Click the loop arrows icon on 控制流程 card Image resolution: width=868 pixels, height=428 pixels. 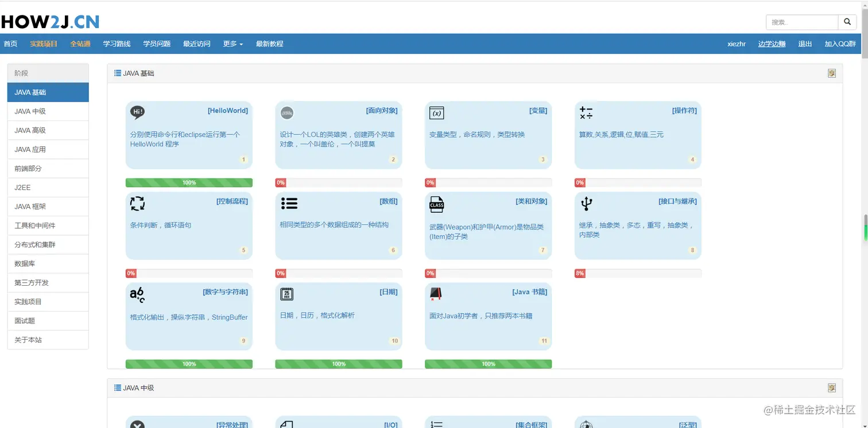137,203
